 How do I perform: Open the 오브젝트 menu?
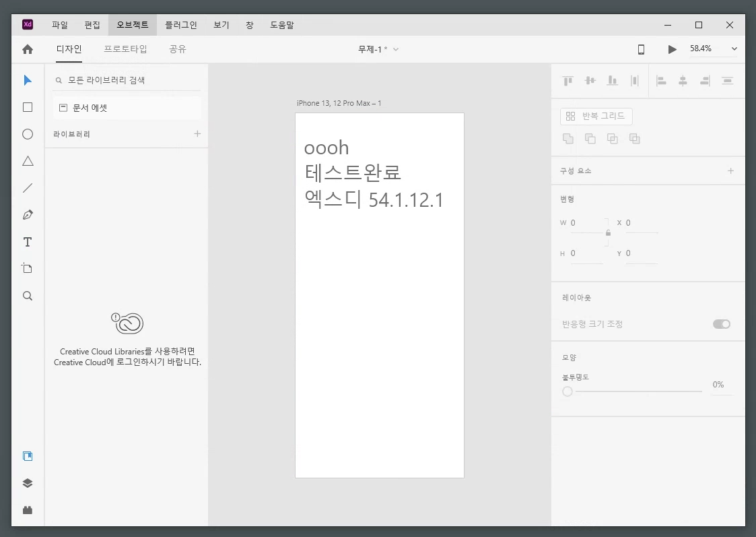133,25
